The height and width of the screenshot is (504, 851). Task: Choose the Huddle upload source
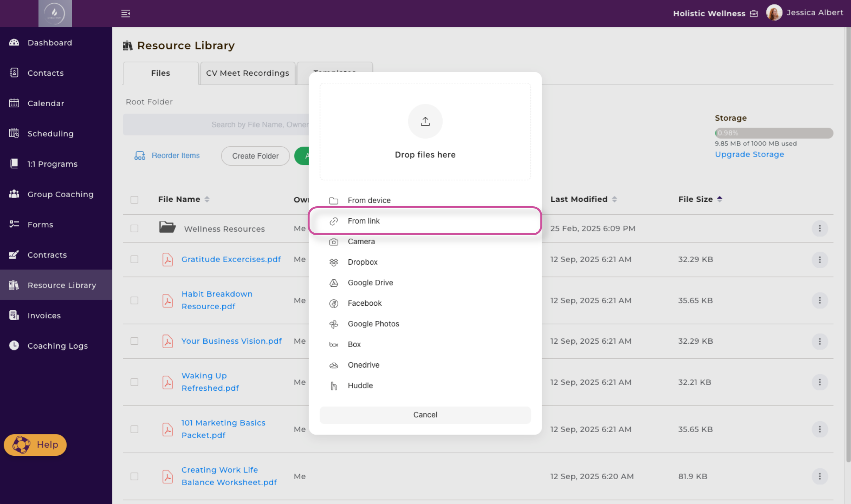click(x=360, y=386)
